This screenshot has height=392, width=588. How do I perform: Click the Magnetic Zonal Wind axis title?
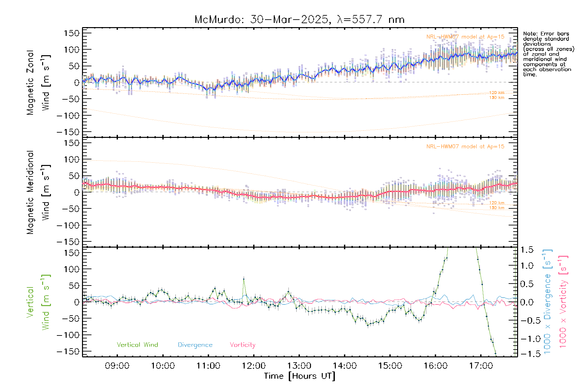pyautogui.click(x=38, y=82)
